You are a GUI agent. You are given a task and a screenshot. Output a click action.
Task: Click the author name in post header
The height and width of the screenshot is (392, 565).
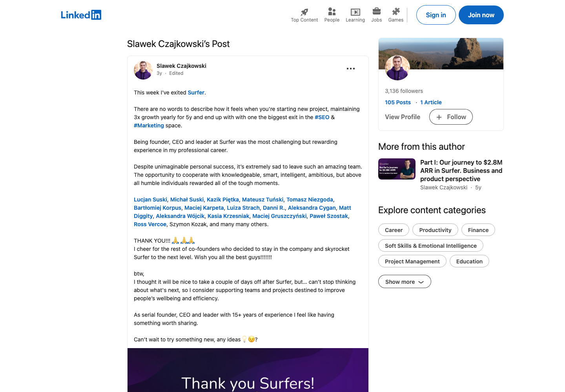(181, 66)
